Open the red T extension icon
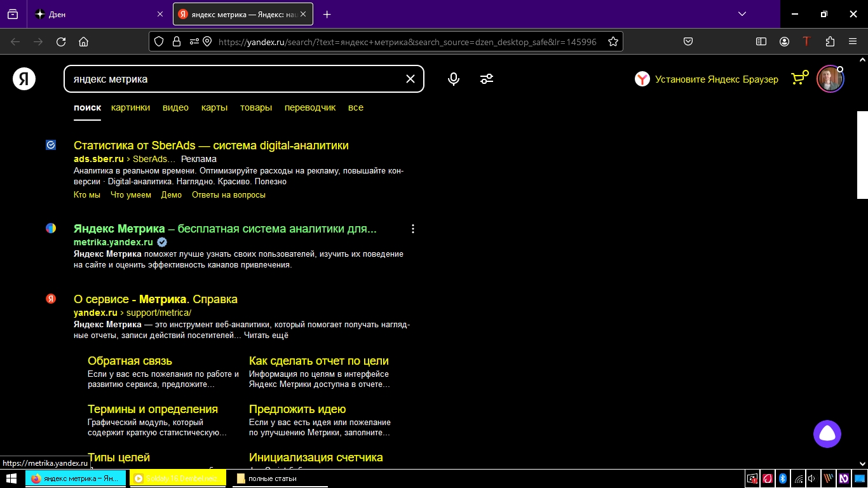 pos(806,41)
